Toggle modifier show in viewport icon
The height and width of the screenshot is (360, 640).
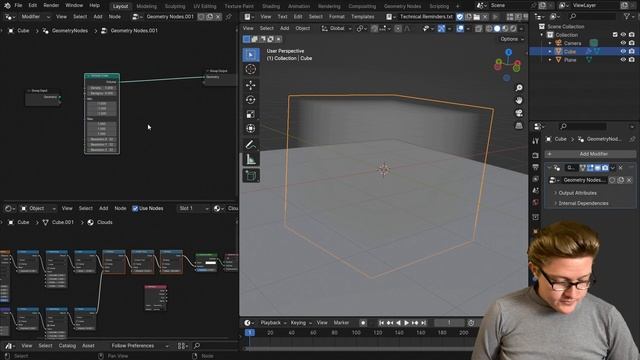pos(598,168)
